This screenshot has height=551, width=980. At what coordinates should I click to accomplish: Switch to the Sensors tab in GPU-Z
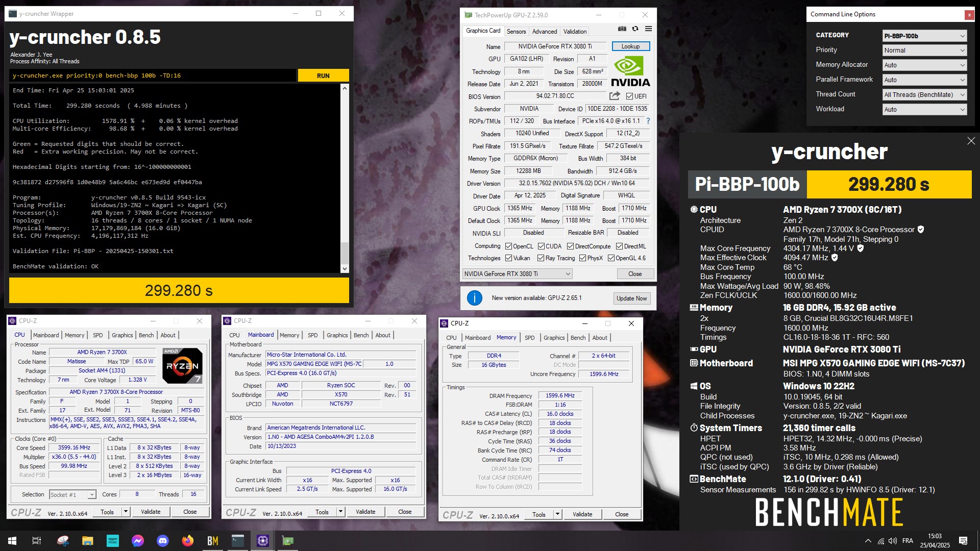click(x=516, y=32)
